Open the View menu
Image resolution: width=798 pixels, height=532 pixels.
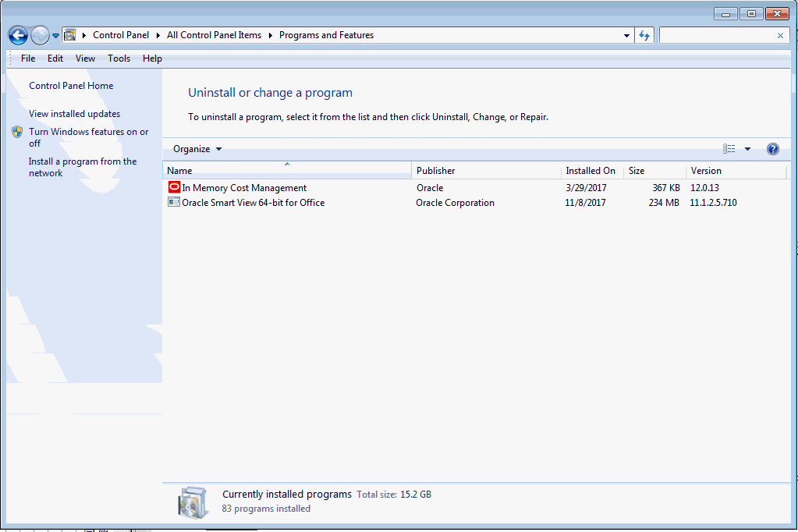(85, 59)
